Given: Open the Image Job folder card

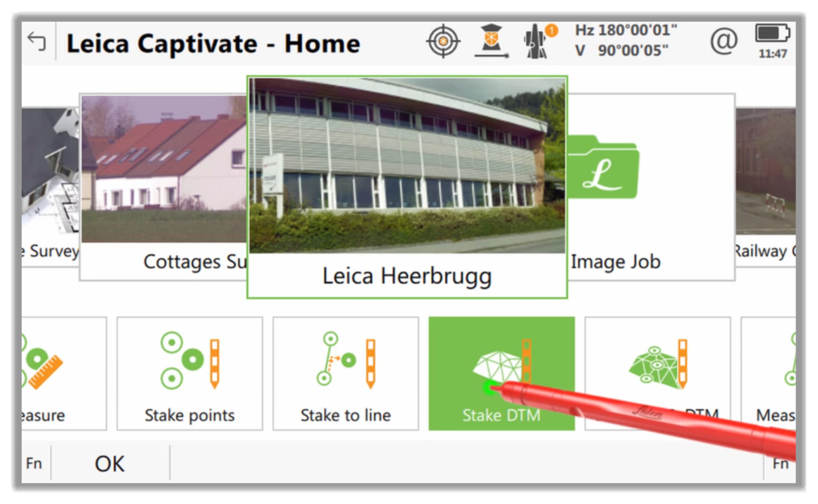Looking at the screenshot, I should pos(651,187).
